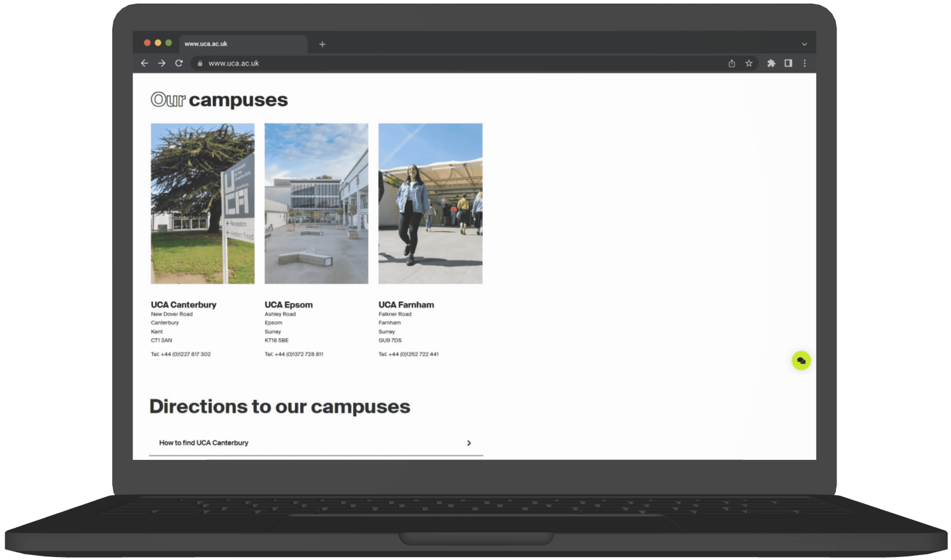Screen dimensions: 951x560
Task: Click the share page icon
Action: tap(732, 63)
